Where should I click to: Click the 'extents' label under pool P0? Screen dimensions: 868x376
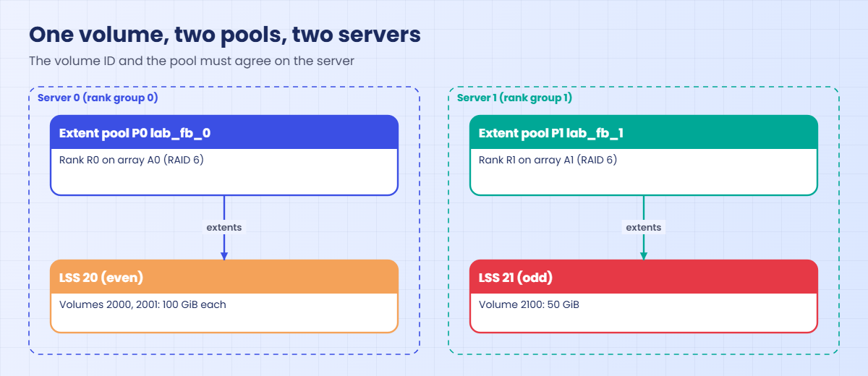224,227
